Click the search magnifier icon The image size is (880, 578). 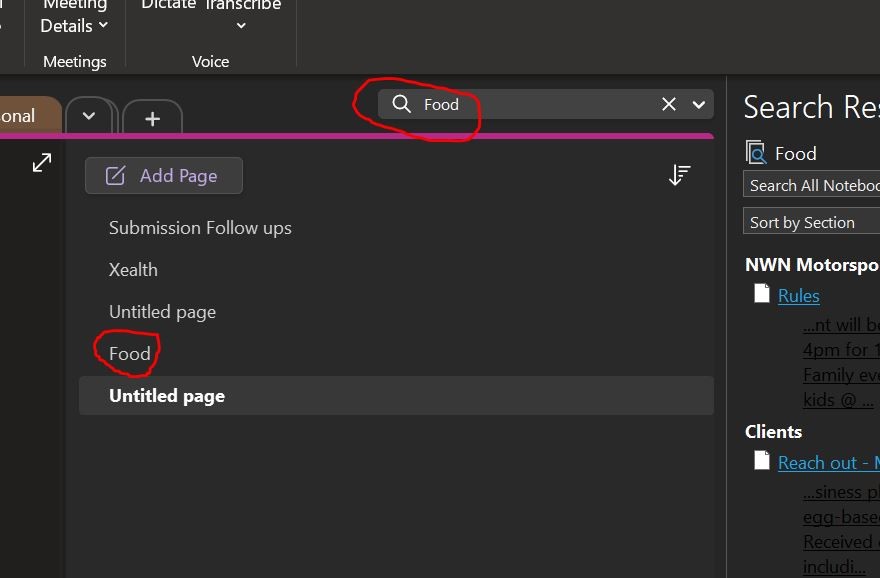tap(401, 104)
